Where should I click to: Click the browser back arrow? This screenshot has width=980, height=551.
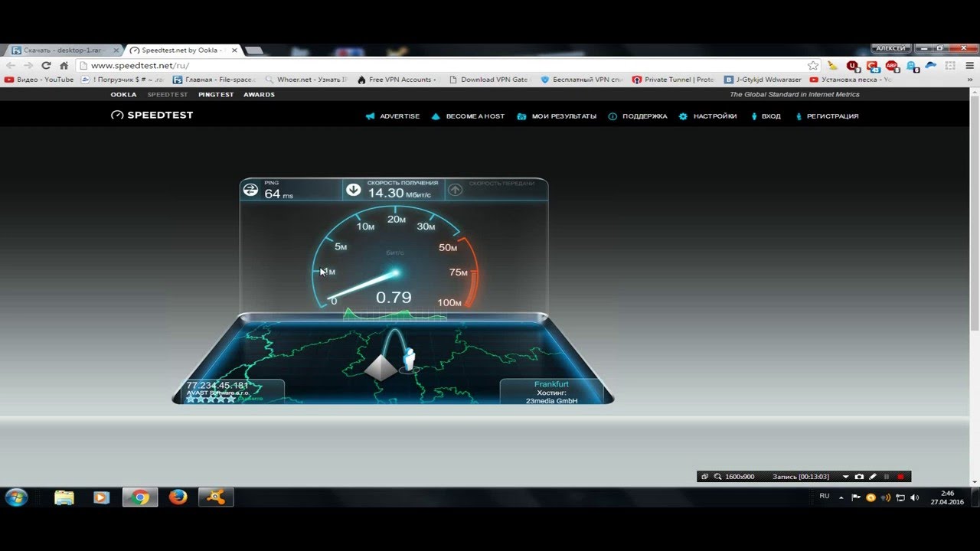point(12,66)
